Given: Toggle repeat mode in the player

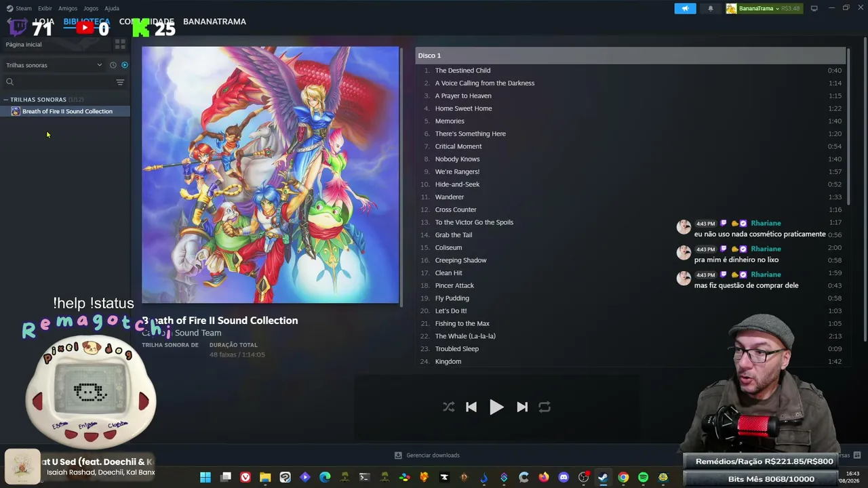Looking at the screenshot, I should click(545, 407).
